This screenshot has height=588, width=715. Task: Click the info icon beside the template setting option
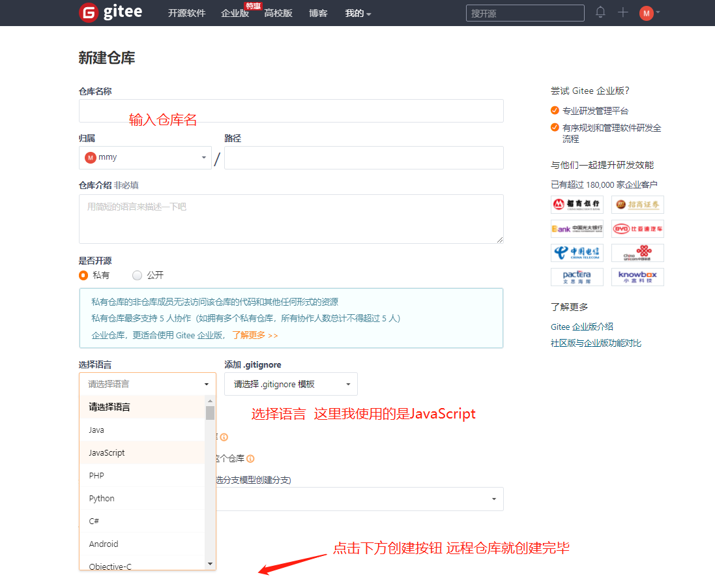point(224,437)
